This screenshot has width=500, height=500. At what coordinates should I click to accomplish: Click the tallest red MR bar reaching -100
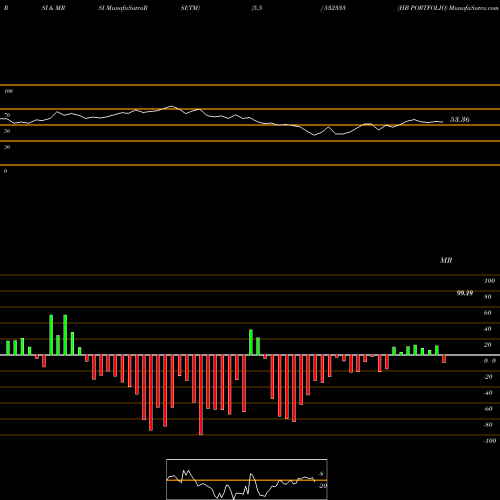coord(201,395)
